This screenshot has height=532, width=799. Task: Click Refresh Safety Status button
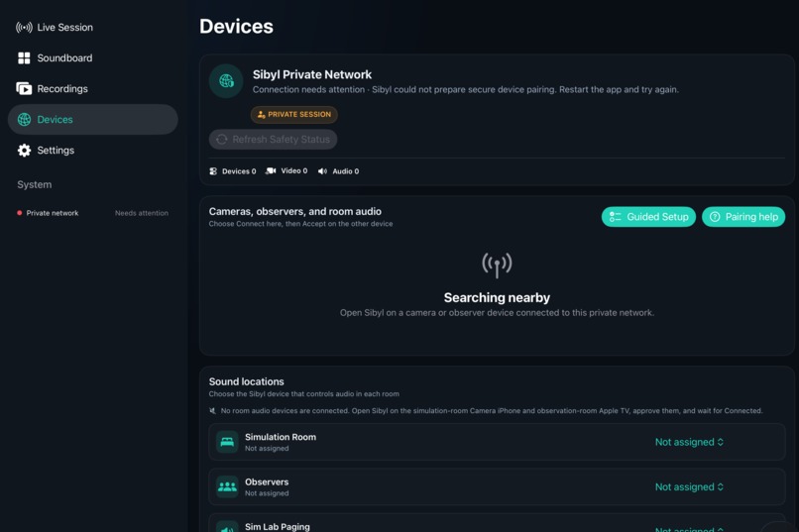click(x=274, y=140)
